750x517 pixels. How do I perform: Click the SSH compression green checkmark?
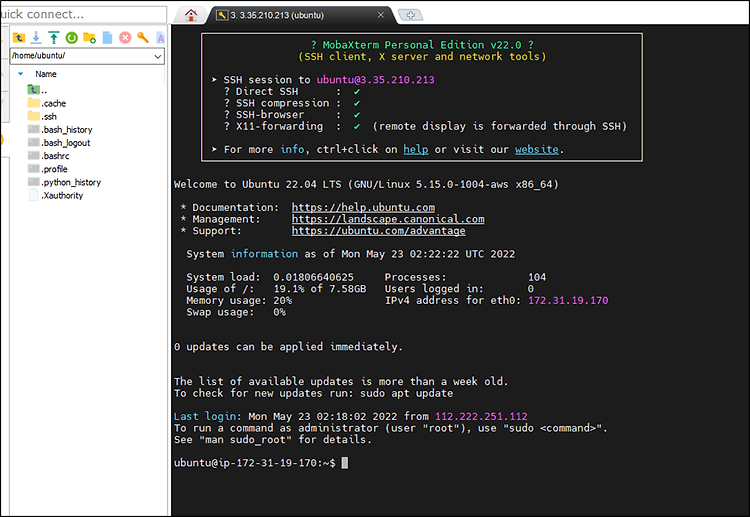[357, 103]
